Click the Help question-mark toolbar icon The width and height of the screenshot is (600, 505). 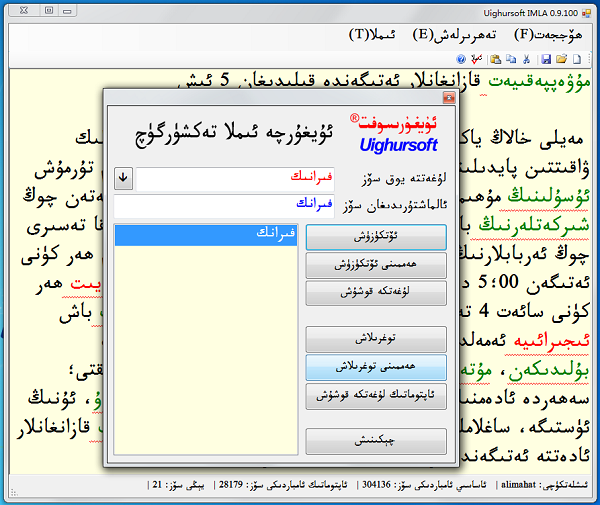(461, 59)
